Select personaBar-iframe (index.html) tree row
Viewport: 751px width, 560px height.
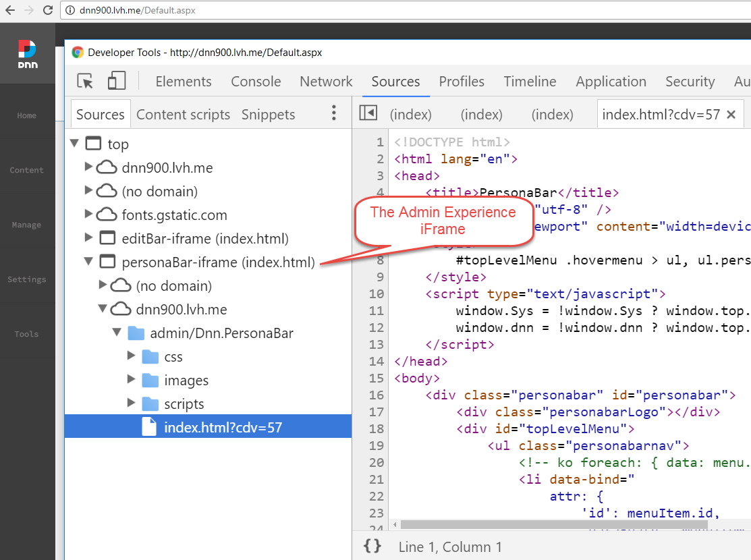pyautogui.click(x=208, y=262)
